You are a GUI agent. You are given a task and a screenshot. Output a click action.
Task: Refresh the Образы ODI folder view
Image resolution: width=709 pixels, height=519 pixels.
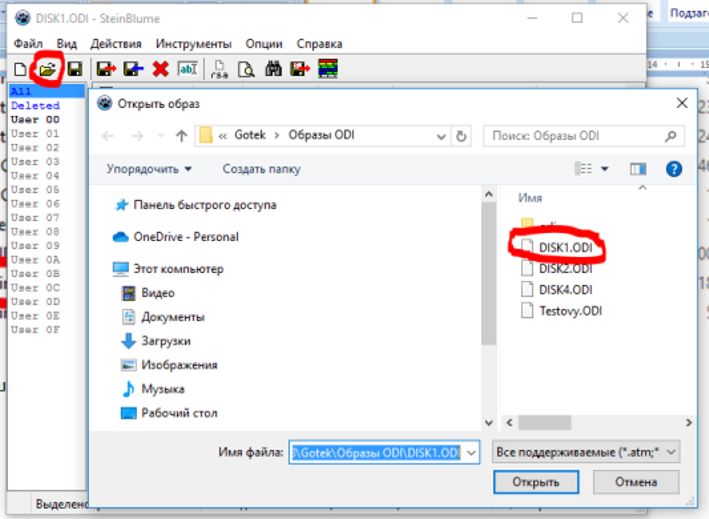461,136
